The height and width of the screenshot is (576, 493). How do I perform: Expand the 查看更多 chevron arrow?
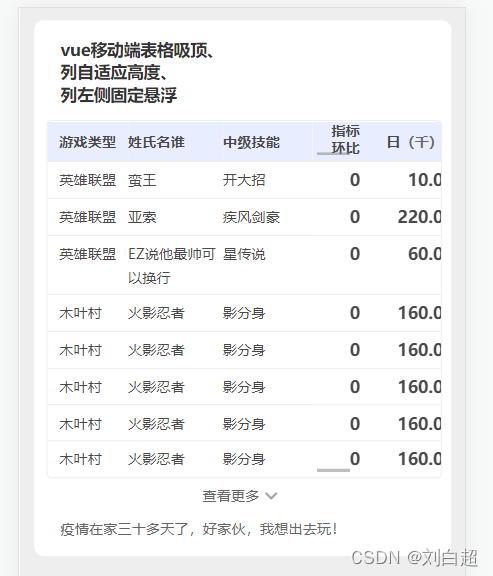tap(271, 496)
